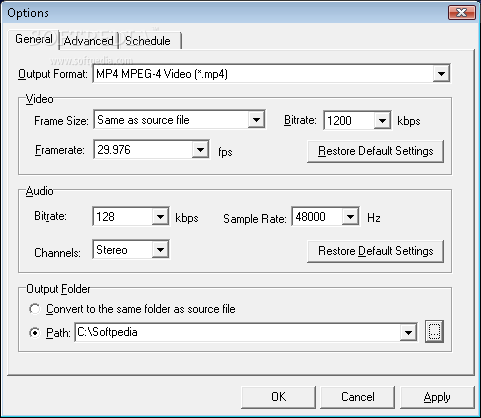Confirm with the OK button
Image resolution: width=481 pixels, height=418 pixels.
coord(278,397)
